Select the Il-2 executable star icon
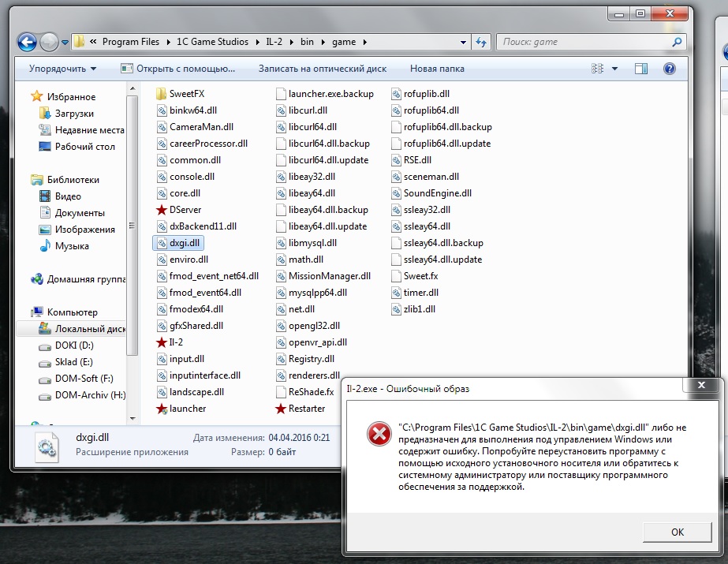This screenshot has height=564, width=728. click(161, 342)
